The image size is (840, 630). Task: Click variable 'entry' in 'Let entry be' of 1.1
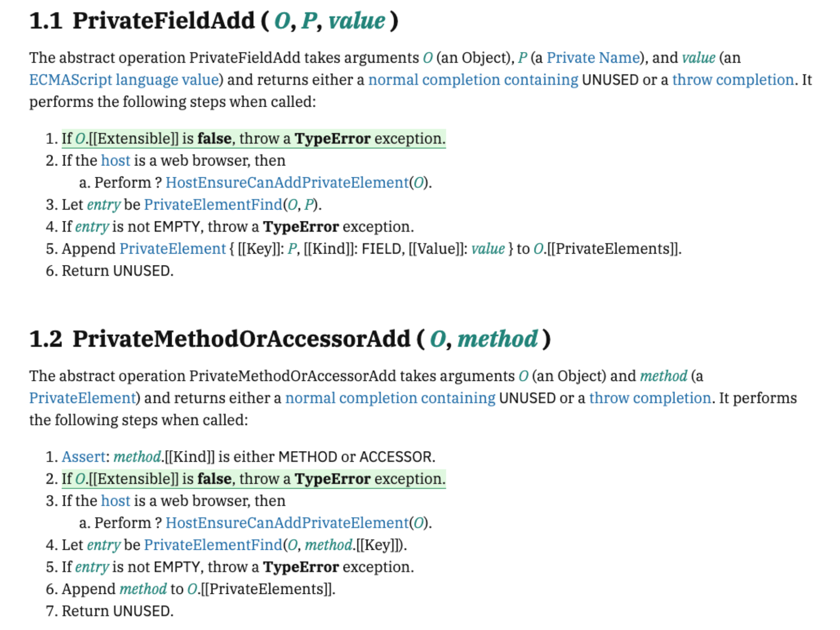[104, 205]
